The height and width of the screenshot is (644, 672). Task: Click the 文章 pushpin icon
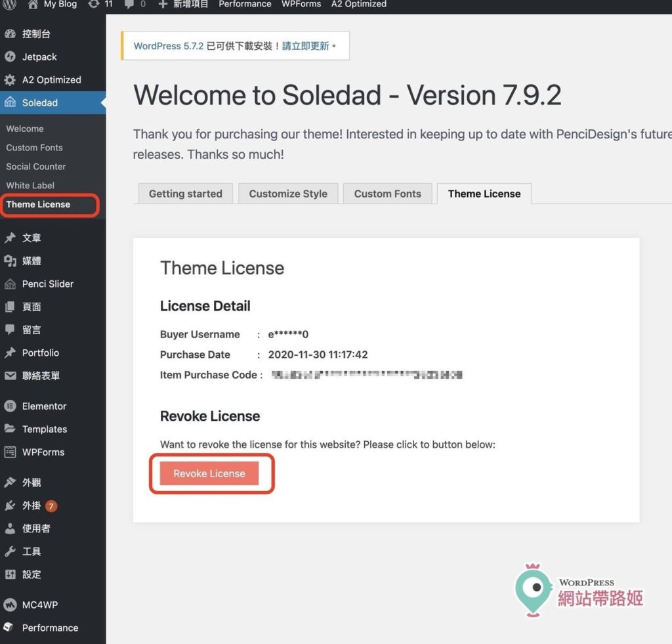pos(10,238)
